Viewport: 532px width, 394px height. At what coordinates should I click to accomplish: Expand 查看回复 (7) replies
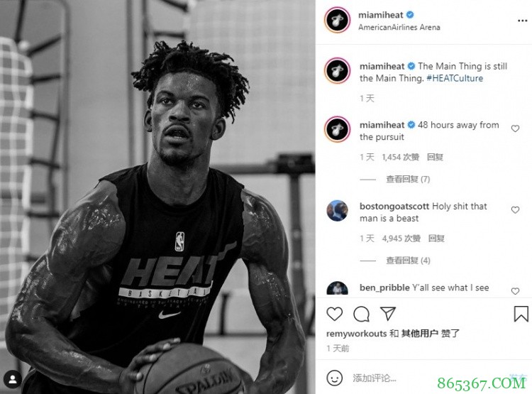408,179
